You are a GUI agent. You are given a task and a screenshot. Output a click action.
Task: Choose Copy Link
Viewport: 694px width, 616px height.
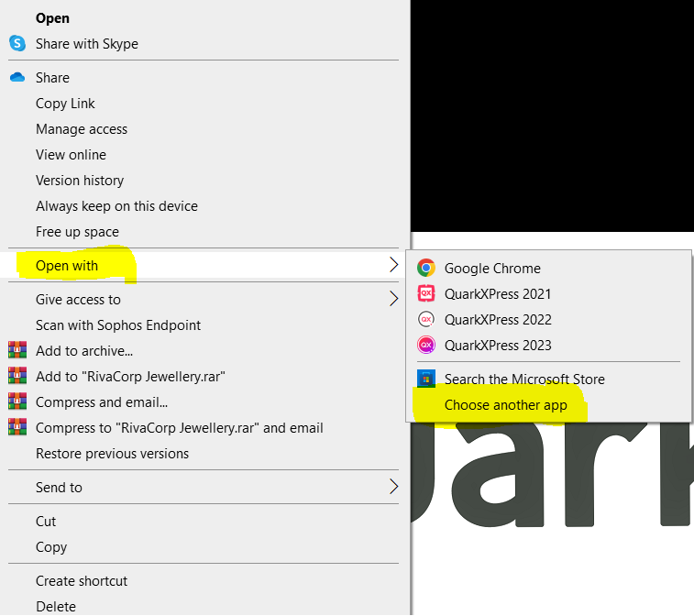(x=204, y=103)
